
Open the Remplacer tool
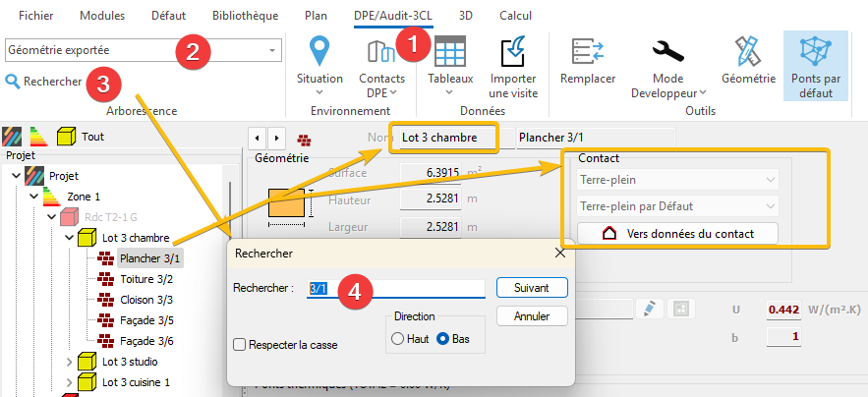click(x=587, y=62)
